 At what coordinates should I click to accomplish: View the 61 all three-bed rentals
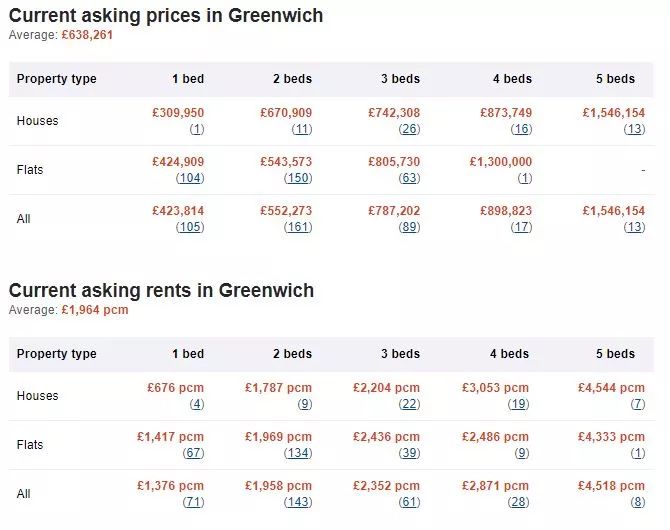pos(409,502)
